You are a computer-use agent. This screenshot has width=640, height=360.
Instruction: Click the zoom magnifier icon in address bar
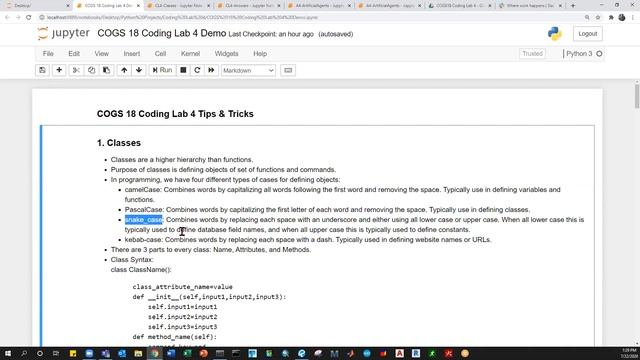click(587, 18)
